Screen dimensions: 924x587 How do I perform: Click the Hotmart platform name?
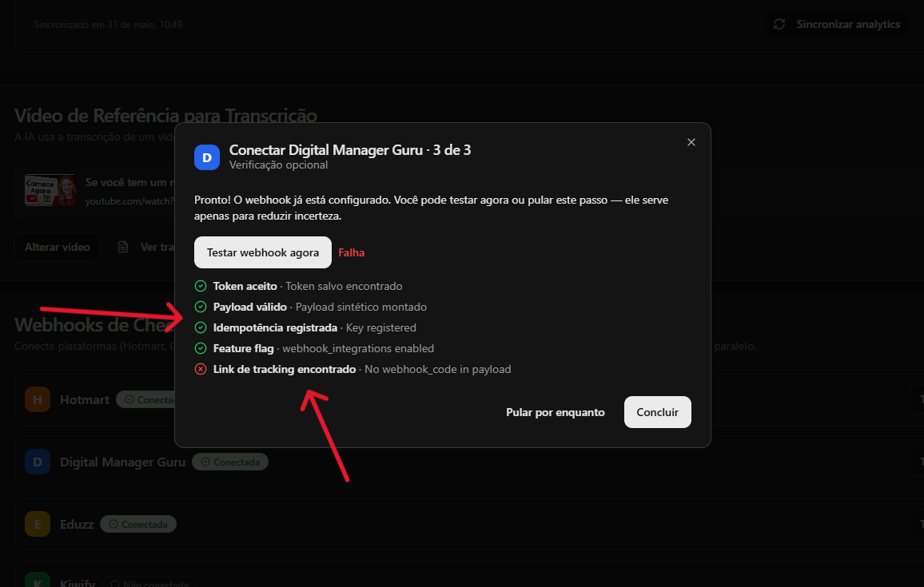coord(85,400)
